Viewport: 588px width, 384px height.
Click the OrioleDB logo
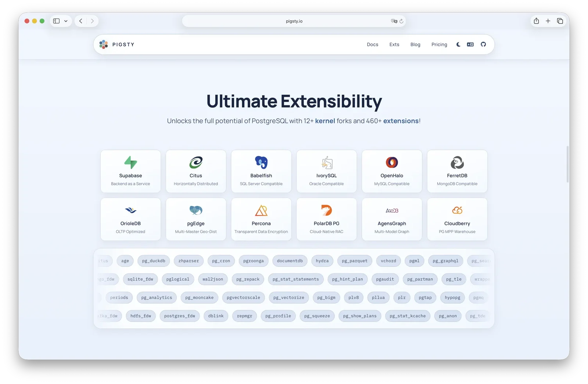(x=130, y=210)
